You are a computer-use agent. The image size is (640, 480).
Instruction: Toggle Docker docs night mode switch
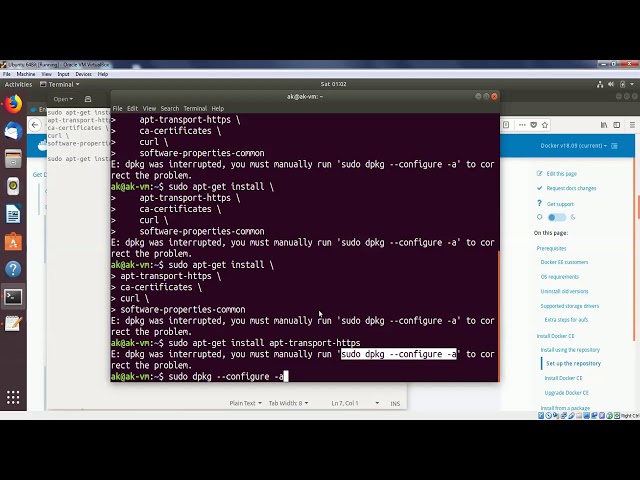pos(557,217)
